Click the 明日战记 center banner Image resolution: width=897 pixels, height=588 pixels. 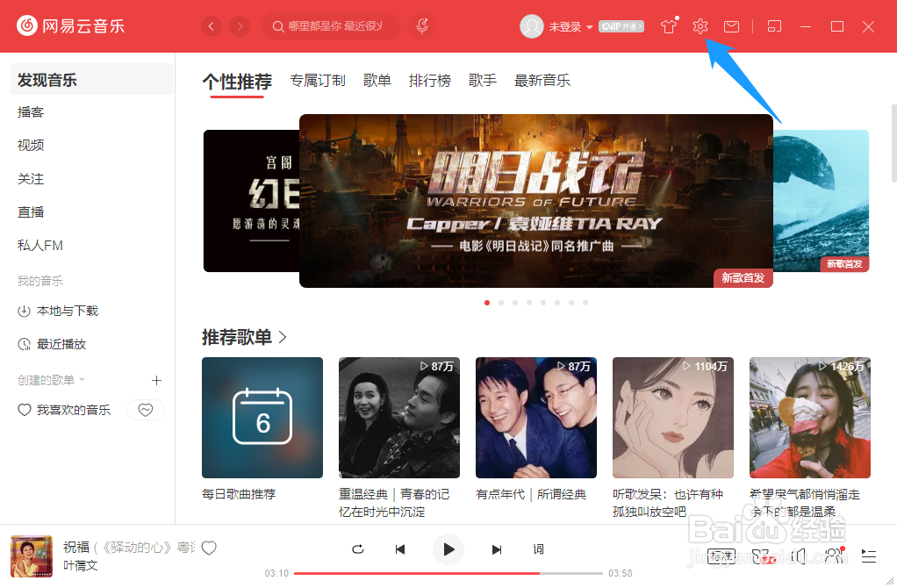point(536,201)
